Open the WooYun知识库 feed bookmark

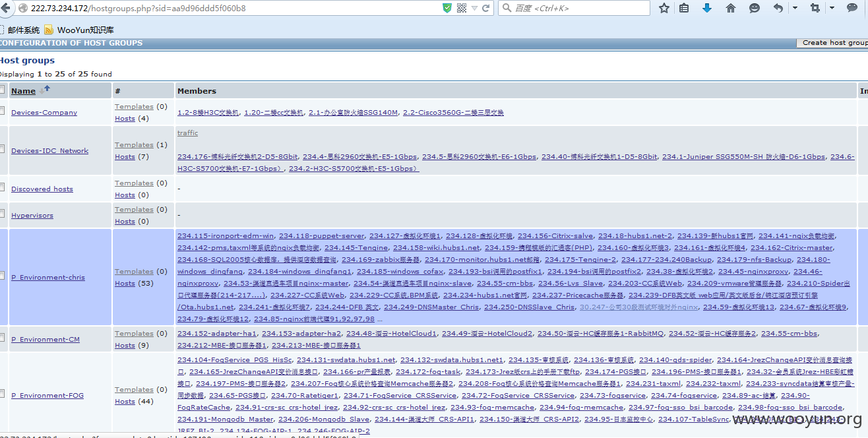pyautogui.click(x=85, y=30)
